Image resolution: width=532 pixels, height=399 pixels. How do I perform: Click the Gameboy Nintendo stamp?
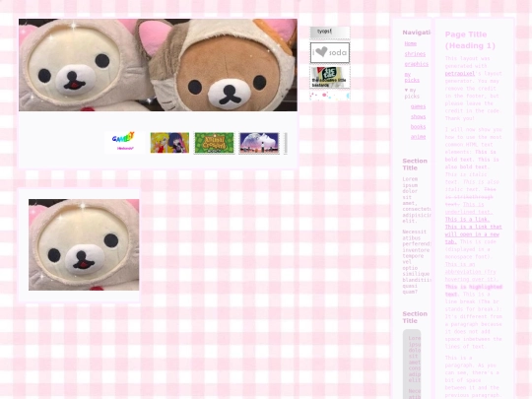[124, 143]
